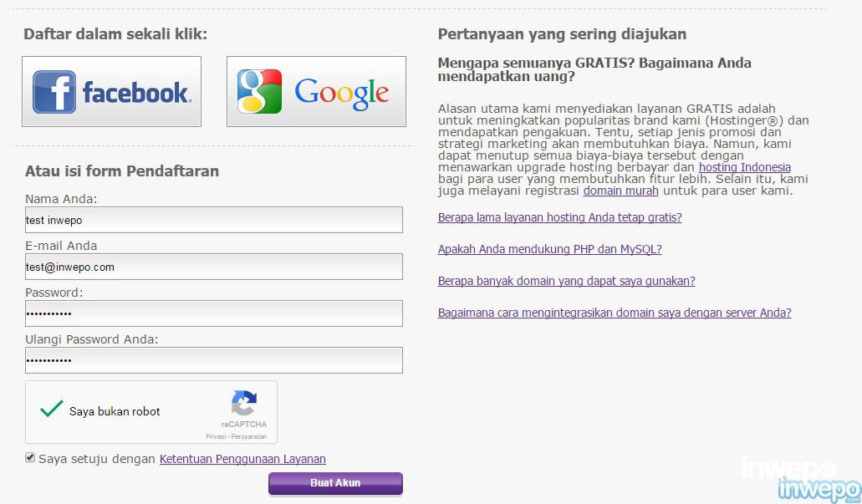Open the reCAPTCHA Privasi link
This screenshot has width=862, height=504.
pyautogui.click(x=216, y=436)
